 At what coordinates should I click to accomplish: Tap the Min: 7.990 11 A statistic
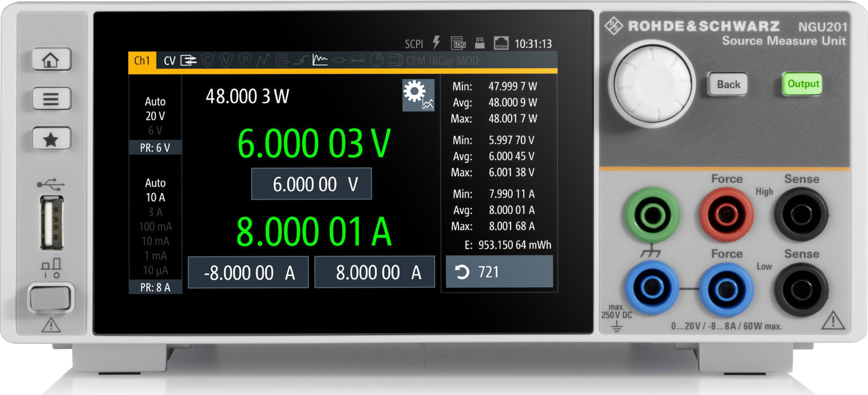pyautogui.click(x=494, y=194)
